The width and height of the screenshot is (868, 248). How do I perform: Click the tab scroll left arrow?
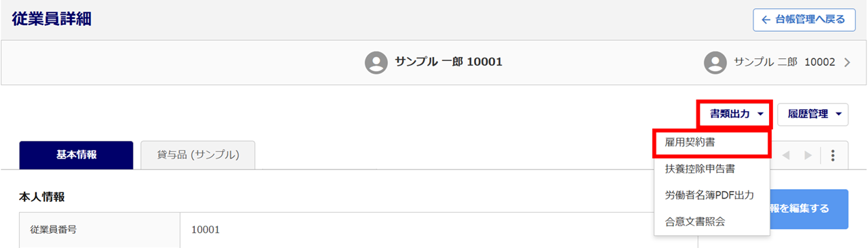(x=787, y=155)
